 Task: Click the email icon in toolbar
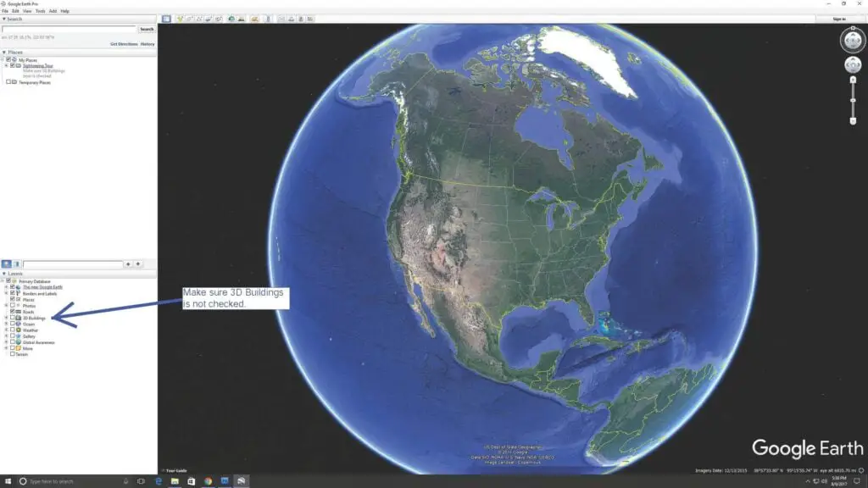pyautogui.click(x=282, y=19)
